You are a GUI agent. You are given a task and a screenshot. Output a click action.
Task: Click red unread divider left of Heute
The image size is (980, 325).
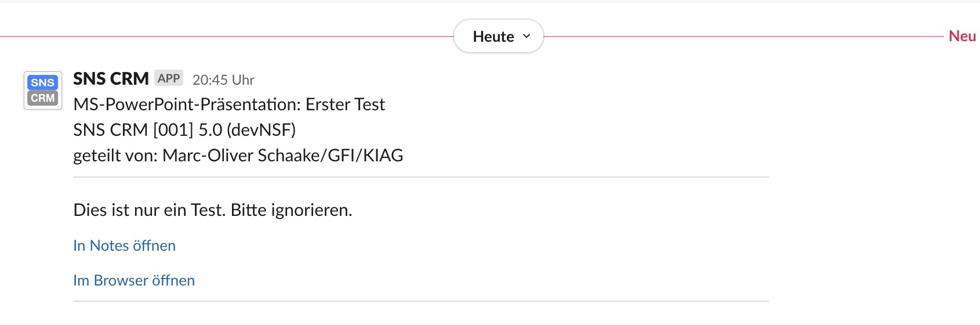coord(227,37)
